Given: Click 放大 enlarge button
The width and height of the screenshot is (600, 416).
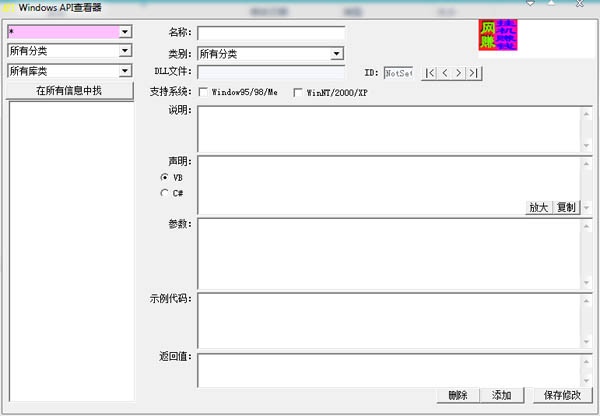Looking at the screenshot, I should (539, 207).
